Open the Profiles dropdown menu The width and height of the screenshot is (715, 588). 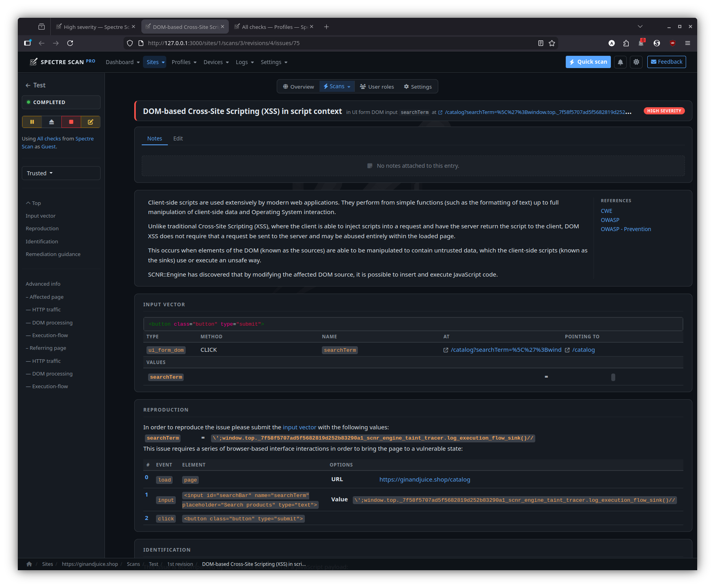point(184,62)
